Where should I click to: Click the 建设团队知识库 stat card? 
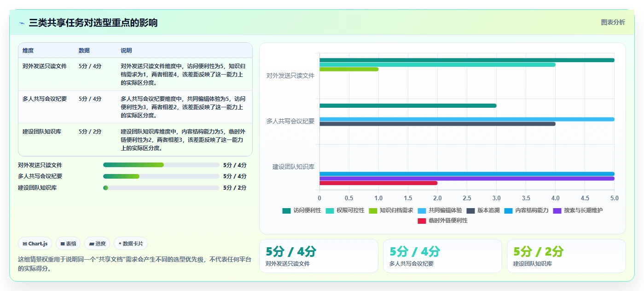click(x=566, y=256)
